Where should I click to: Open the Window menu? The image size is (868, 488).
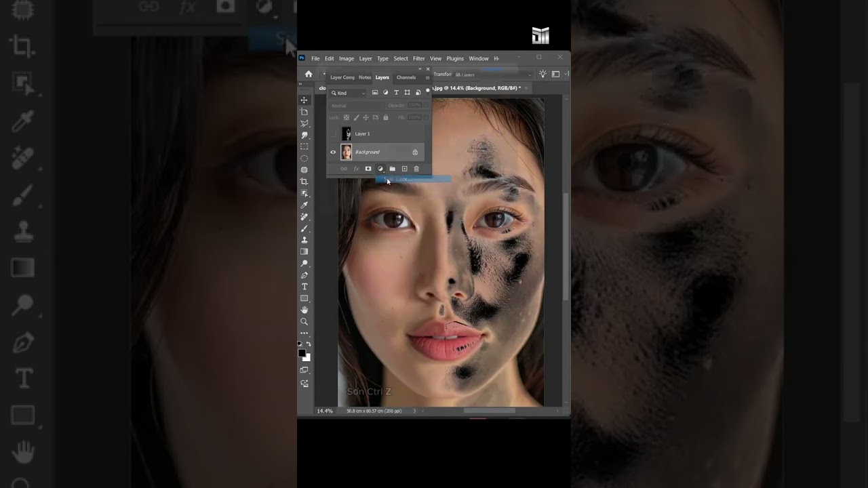tap(479, 58)
